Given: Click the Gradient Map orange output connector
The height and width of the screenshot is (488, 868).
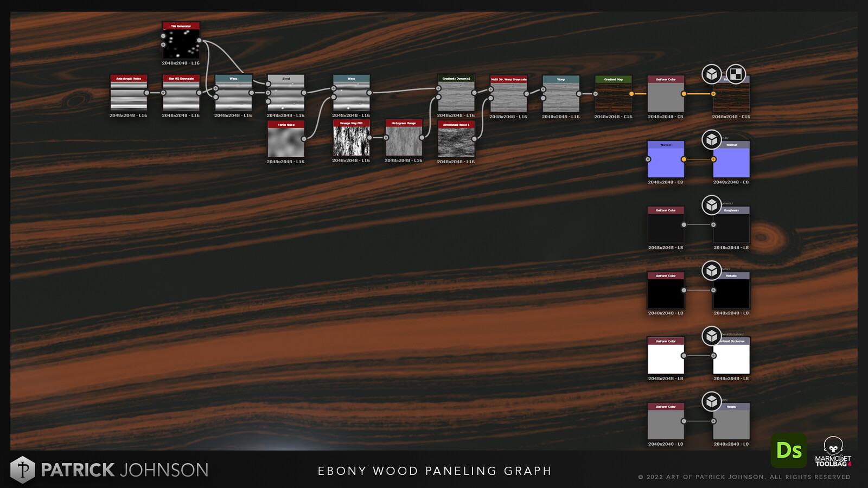Looking at the screenshot, I should [631, 94].
